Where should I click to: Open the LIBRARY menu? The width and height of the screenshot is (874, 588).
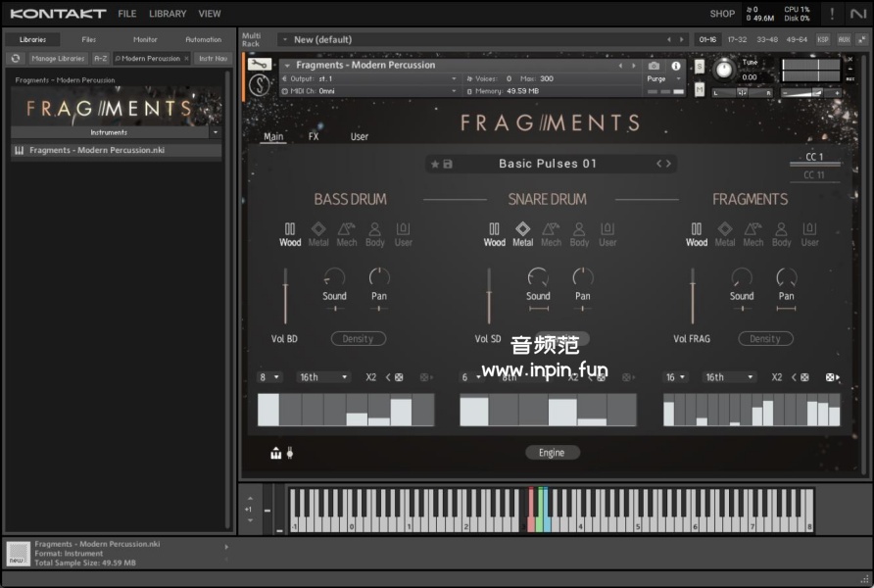pos(168,14)
